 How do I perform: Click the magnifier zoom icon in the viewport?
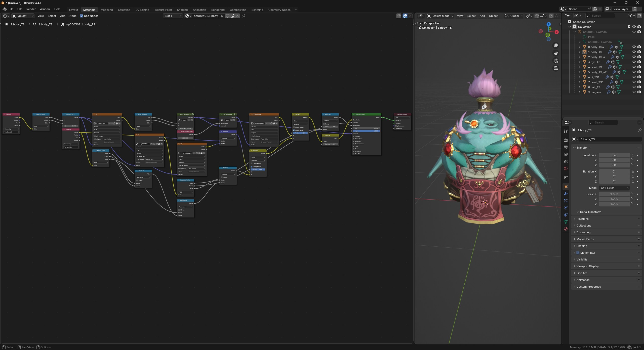pos(556,45)
